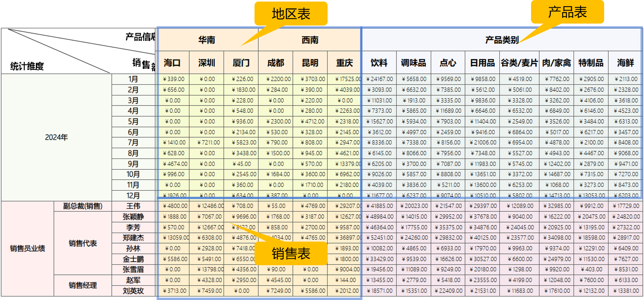Click the 7月 row label

tap(133, 142)
